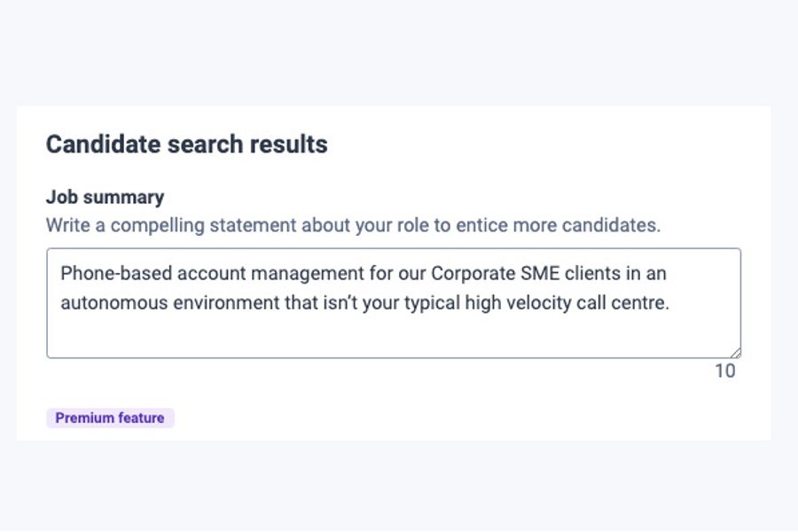Viewport: 798px width, 532px height.
Task: Click the Candidate search results heading
Action: pyautogui.click(x=186, y=145)
